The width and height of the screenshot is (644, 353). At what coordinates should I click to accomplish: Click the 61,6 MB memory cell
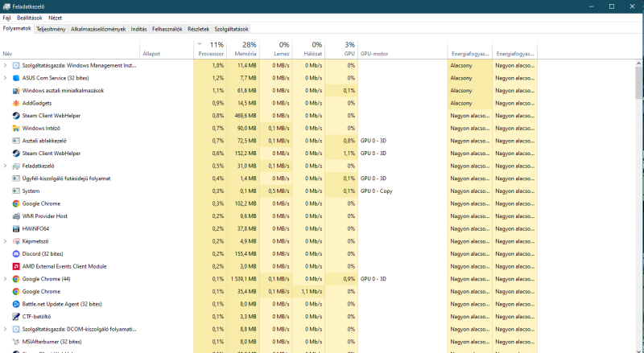(243, 91)
